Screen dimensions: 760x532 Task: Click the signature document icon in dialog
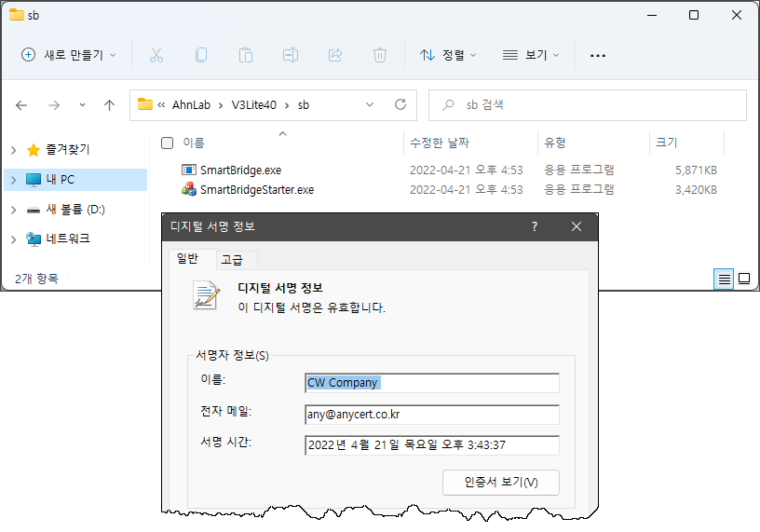(207, 294)
